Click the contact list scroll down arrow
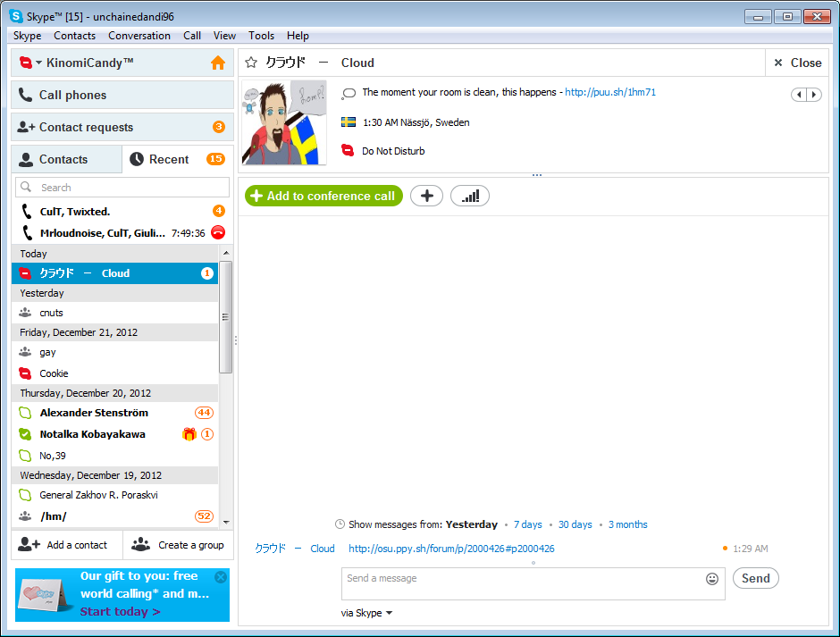The image size is (840, 637). pyautogui.click(x=226, y=522)
